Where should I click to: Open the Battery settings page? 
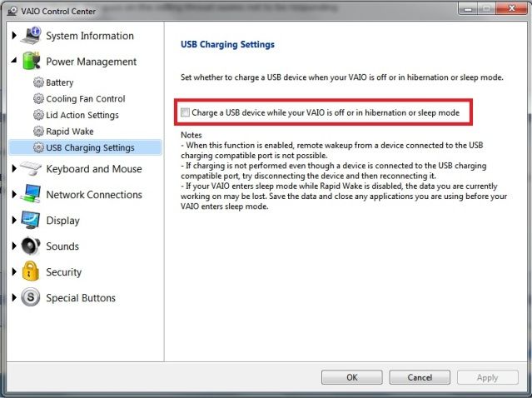point(59,82)
